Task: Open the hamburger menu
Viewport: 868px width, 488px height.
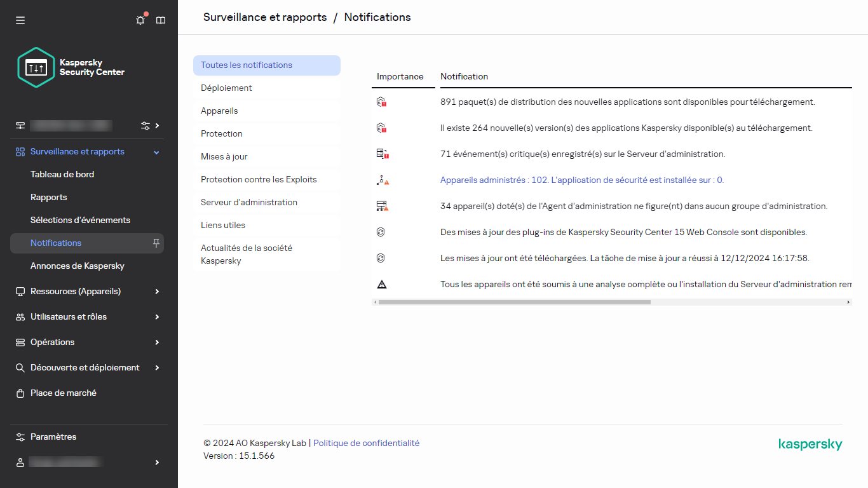Action: 20,20
